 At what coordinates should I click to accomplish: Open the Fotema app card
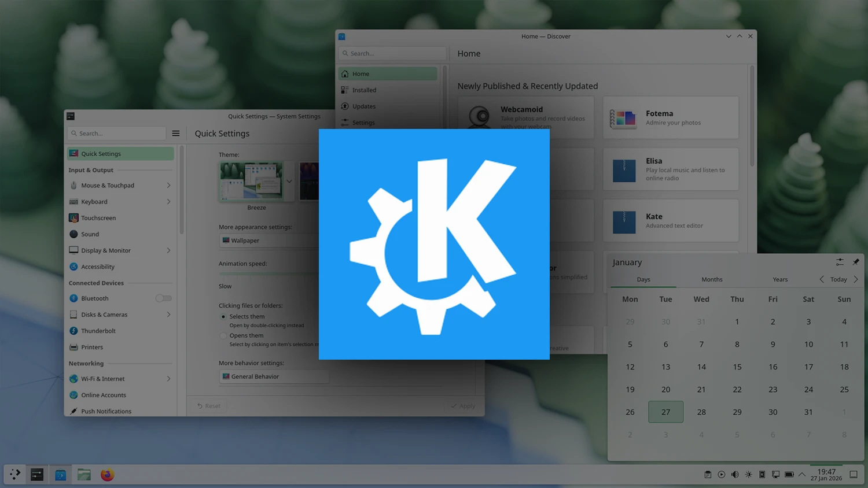671,118
